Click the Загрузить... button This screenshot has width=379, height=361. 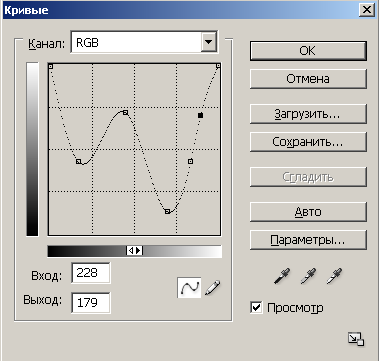[308, 114]
